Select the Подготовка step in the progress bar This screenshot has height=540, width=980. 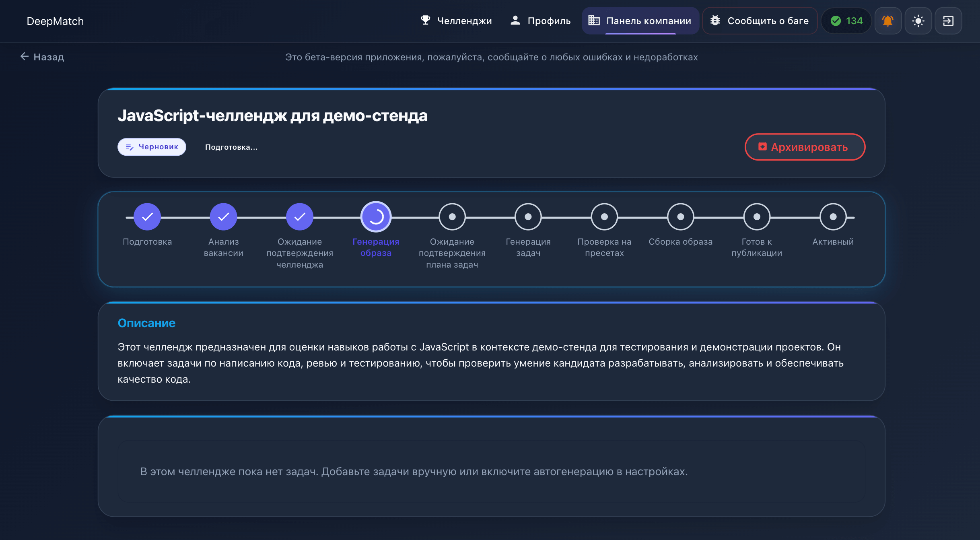click(x=147, y=216)
